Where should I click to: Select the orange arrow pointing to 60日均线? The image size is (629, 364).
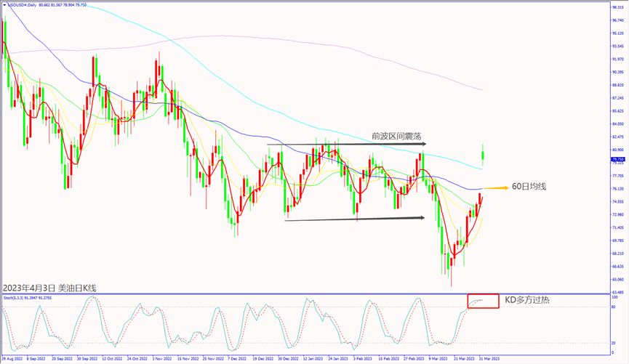(495, 188)
